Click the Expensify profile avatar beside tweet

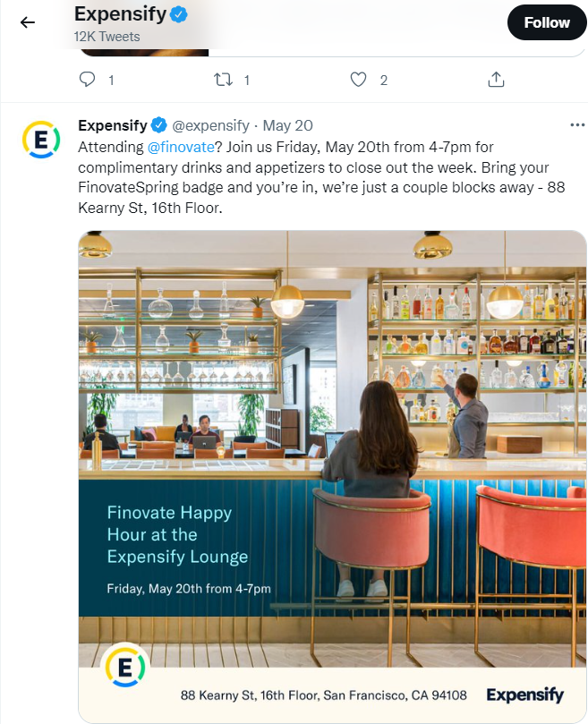(40, 140)
